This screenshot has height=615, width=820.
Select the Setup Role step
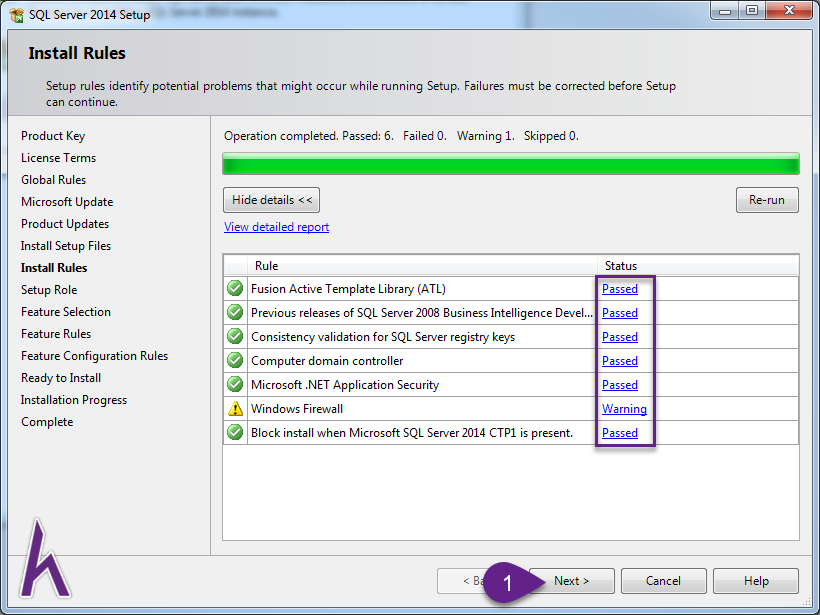(x=49, y=290)
